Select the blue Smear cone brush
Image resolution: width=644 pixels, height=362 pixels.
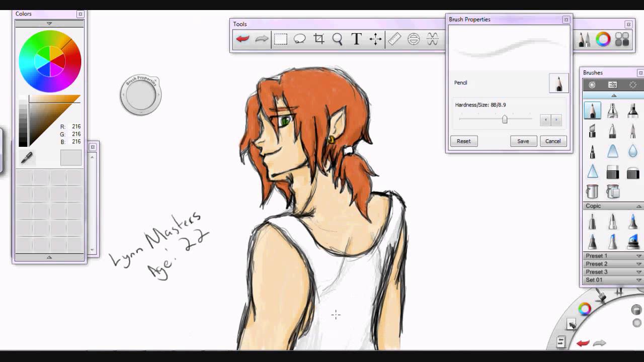[x=613, y=151]
